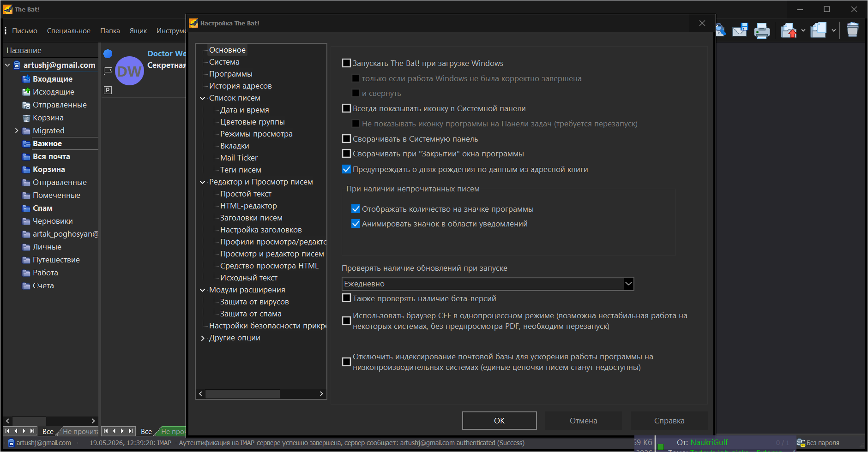Toggle the CEF browser single-process mode checkbox
The height and width of the screenshot is (452, 868).
(346, 321)
